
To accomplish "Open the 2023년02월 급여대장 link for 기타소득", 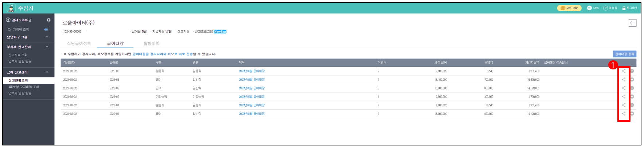I will point(252,97).
